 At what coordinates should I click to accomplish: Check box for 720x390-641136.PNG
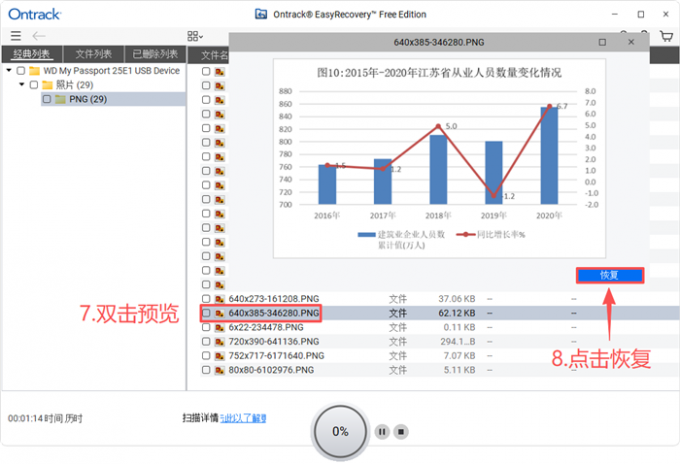206,342
